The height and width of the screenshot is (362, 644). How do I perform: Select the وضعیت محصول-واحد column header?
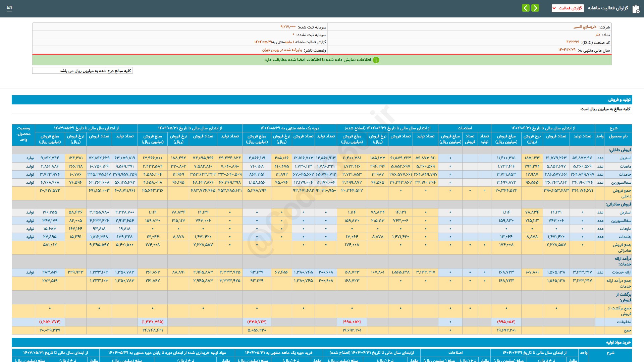(23, 134)
